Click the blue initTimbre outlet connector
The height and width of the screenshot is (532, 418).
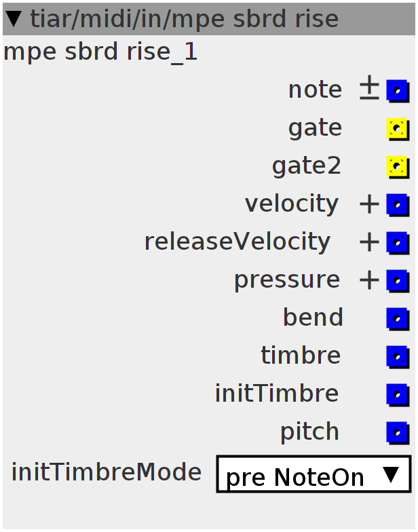point(398,395)
